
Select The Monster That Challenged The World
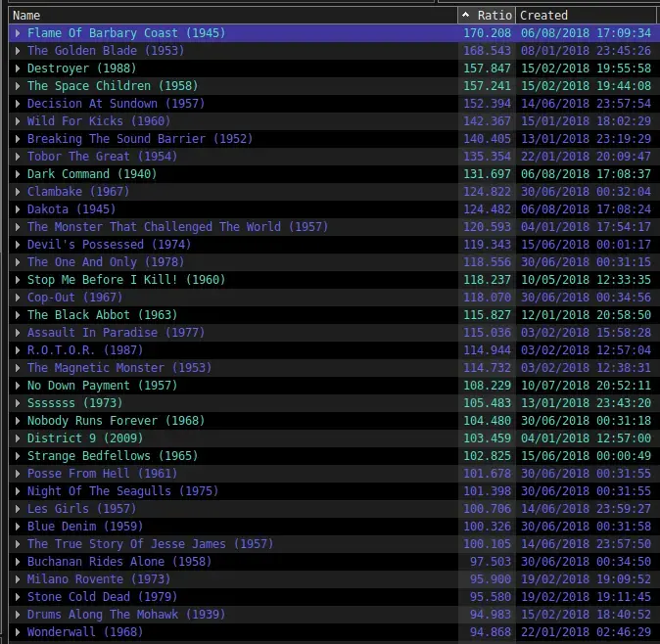164,227
